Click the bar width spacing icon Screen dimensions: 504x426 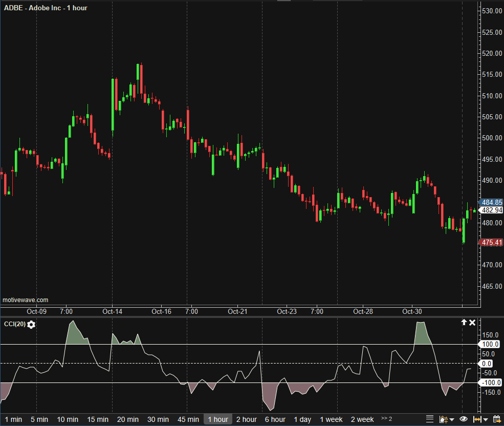click(x=477, y=419)
